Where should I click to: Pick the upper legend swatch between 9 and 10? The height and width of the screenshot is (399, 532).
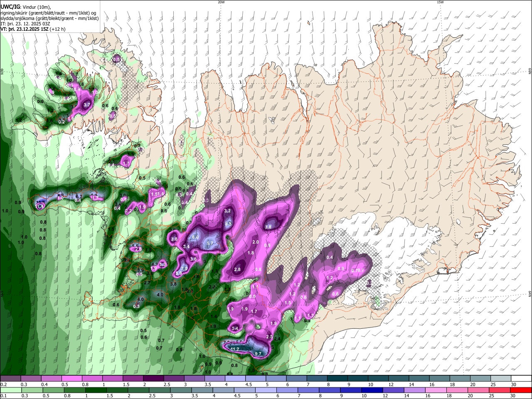(358, 379)
